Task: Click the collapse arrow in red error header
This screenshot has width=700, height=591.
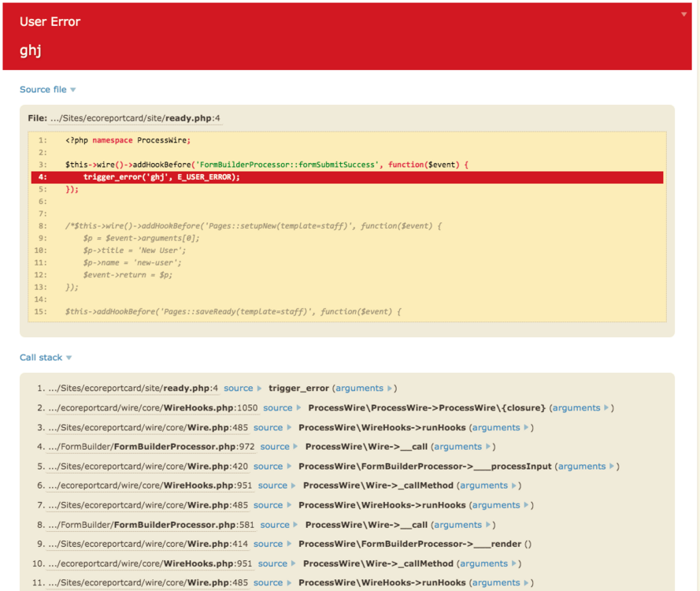Action: coord(683,15)
